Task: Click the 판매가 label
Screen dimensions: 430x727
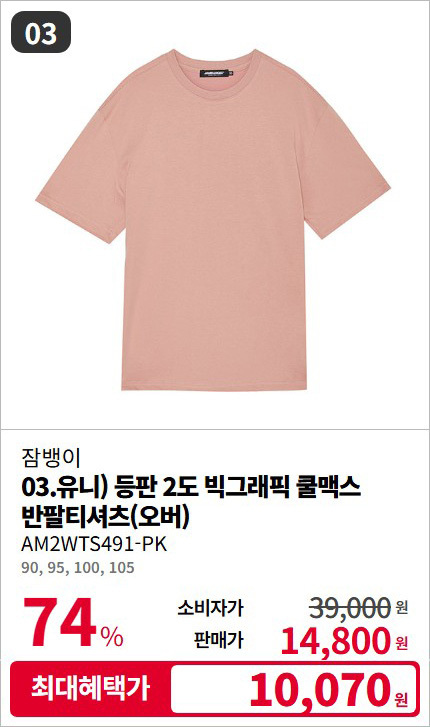Action: point(218,639)
